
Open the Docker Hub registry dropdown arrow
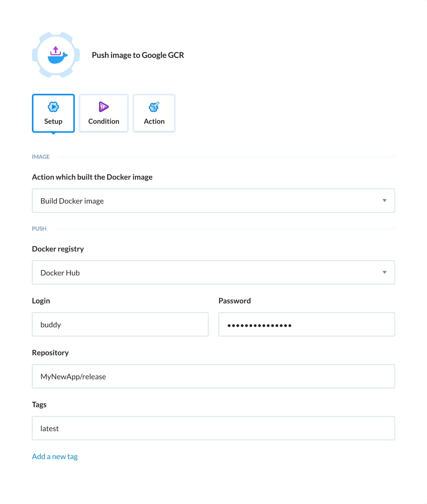[x=385, y=272]
